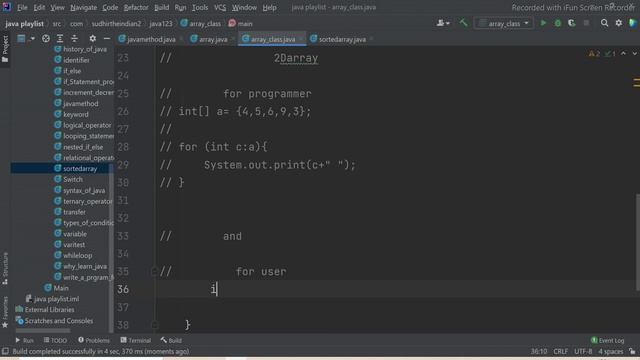The image size is (640, 360).
Task: Open the Code menu
Action: [110, 7]
